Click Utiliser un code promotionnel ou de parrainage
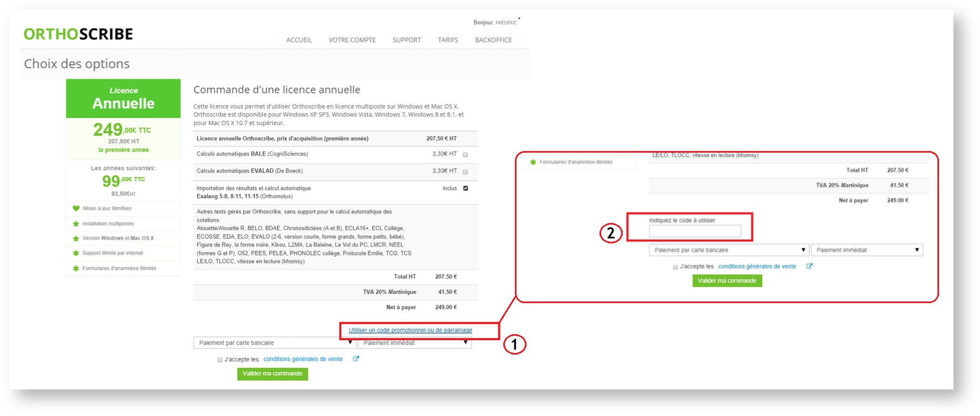This screenshot has width=980, height=416. point(410,330)
